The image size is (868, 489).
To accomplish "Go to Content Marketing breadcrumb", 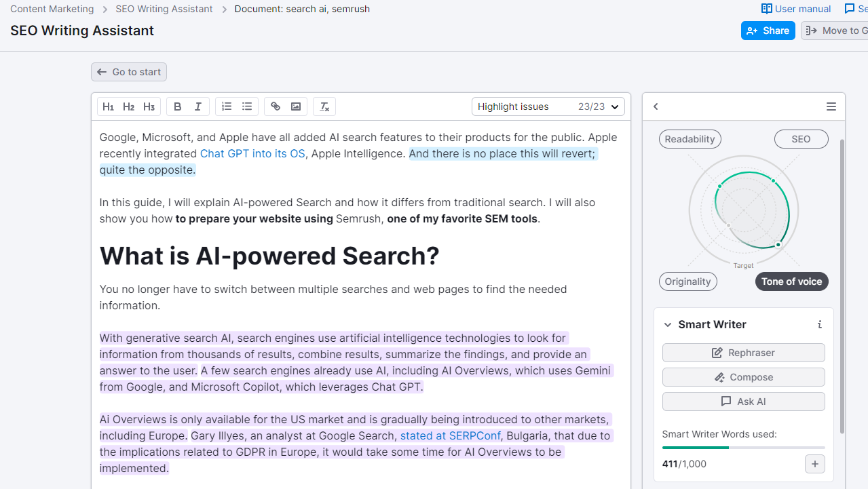I will pos(52,9).
